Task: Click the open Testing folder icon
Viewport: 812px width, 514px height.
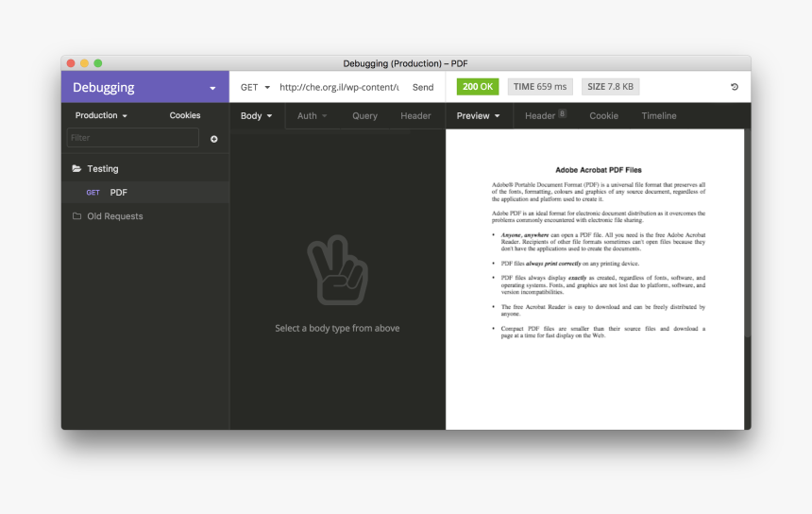Action: click(x=76, y=168)
